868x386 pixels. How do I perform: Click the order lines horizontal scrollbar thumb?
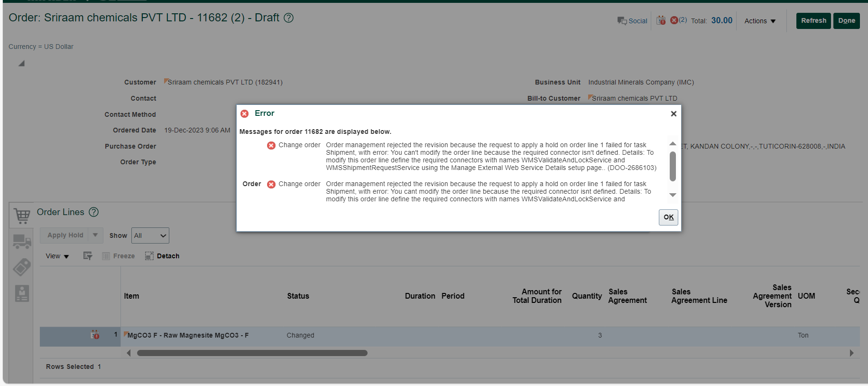252,353
